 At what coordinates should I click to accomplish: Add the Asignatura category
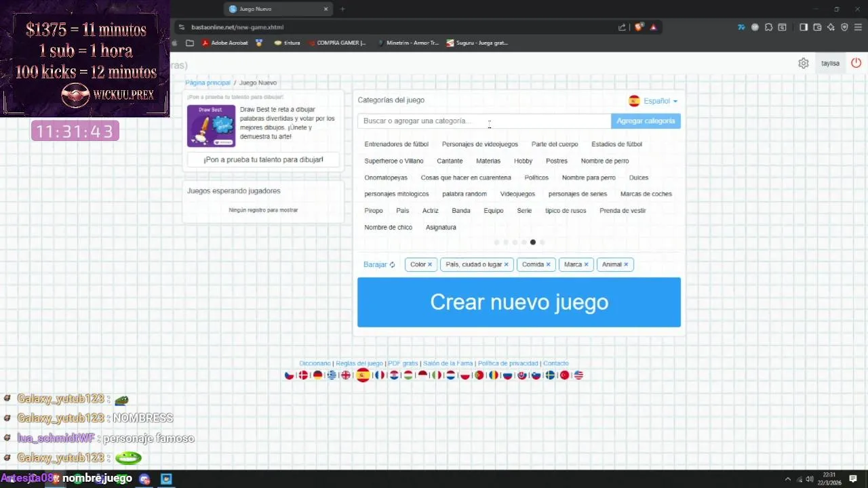pos(441,227)
